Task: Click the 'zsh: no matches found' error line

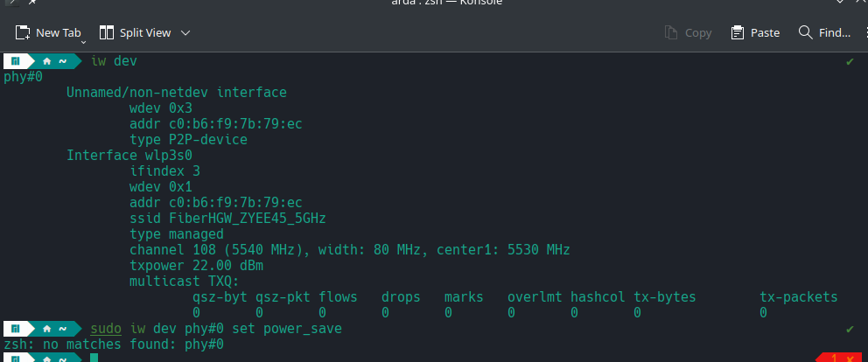Action: point(114,345)
